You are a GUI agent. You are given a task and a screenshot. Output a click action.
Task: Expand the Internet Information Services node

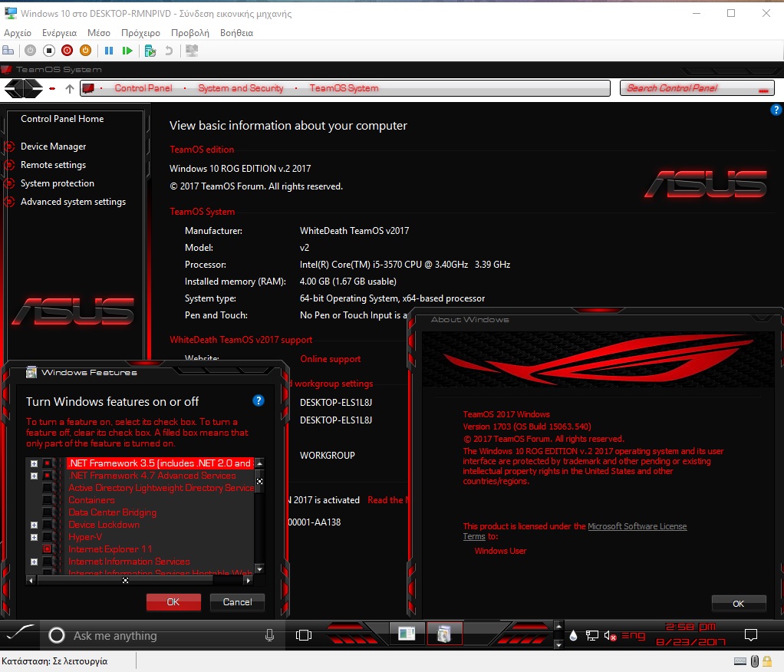coord(34,562)
